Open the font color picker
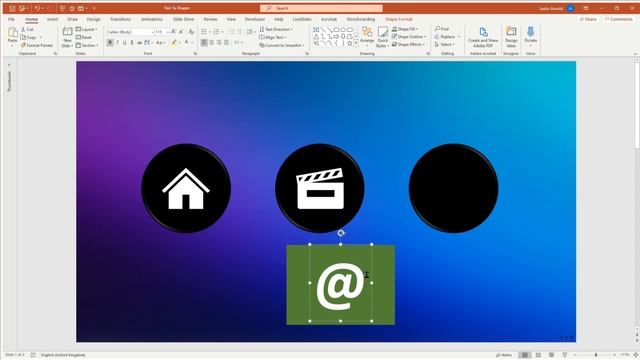Image resolution: width=640 pixels, height=360 pixels. (188, 42)
